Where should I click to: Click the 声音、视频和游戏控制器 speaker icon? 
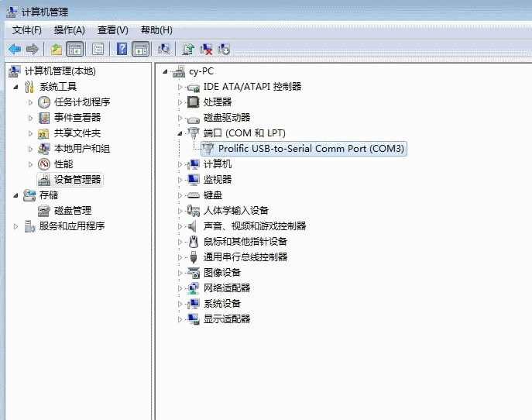pyautogui.click(x=192, y=226)
